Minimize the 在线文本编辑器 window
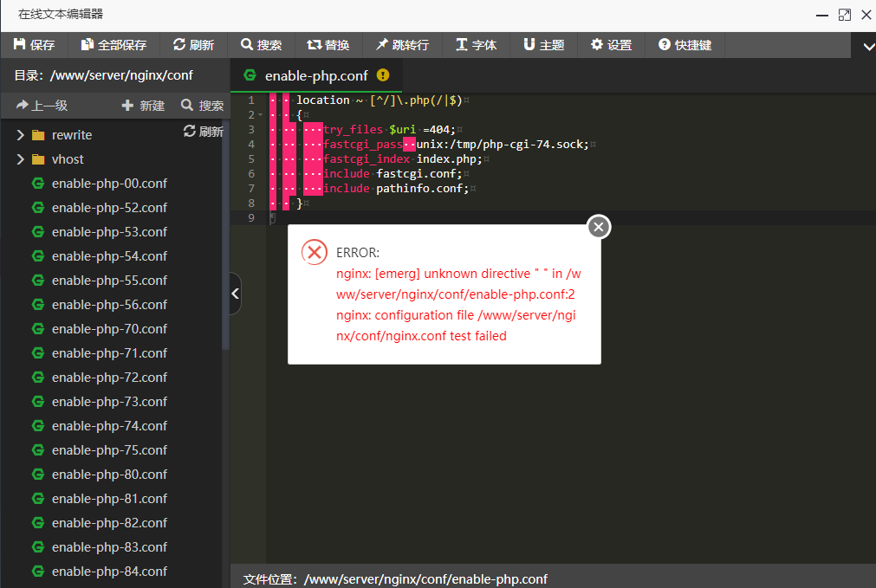 [x=821, y=15]
